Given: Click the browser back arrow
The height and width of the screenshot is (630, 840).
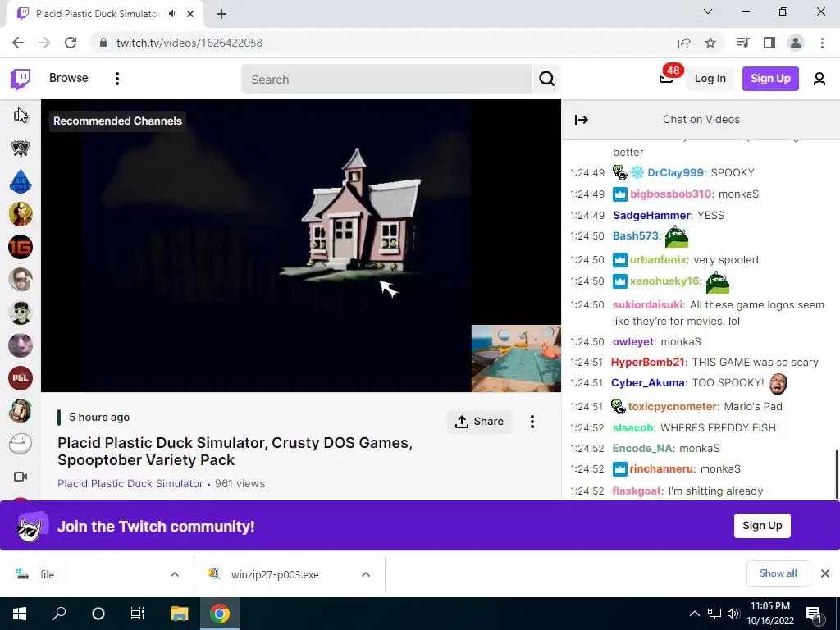Looking at the screenshot, I should pyautogui.click(x=18, y=43).
